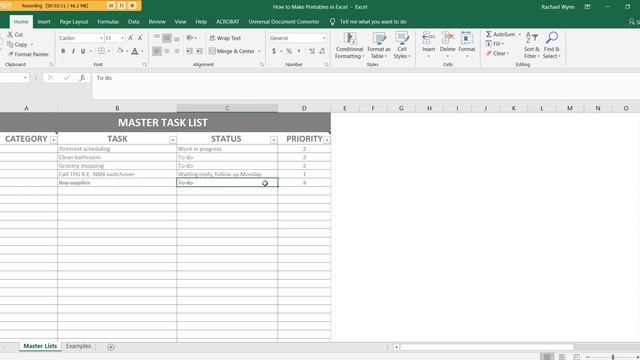Image resolution: width=640 pixels, height=360 pixels.
Task: Open PRIORITY column filter dropdown
Action: 327,140
